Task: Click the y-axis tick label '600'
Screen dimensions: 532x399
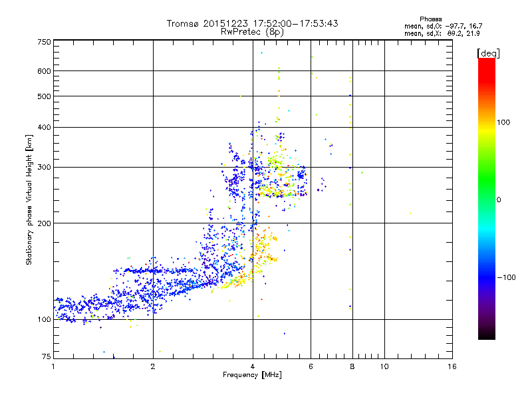Action: [44, 71]
